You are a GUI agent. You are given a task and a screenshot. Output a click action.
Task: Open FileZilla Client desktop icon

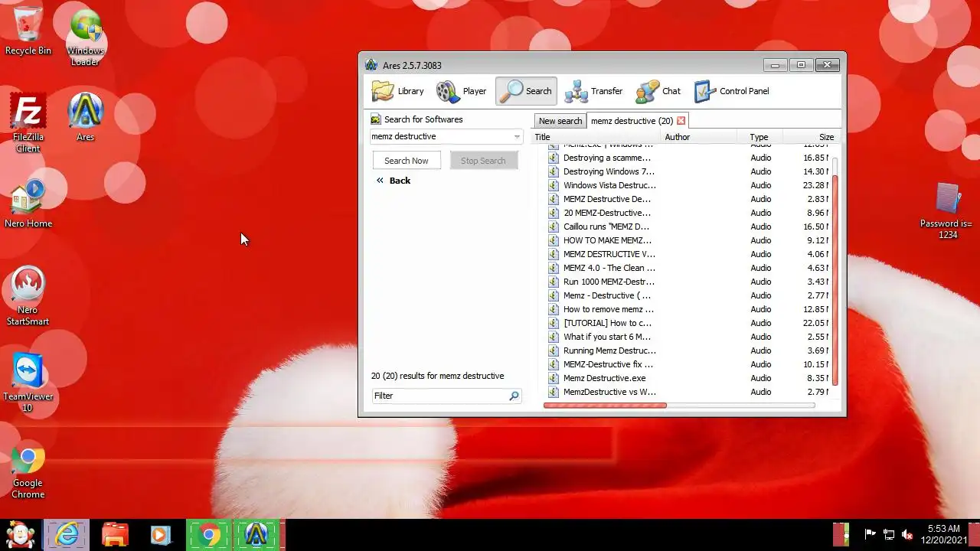(x=28, y=123)
